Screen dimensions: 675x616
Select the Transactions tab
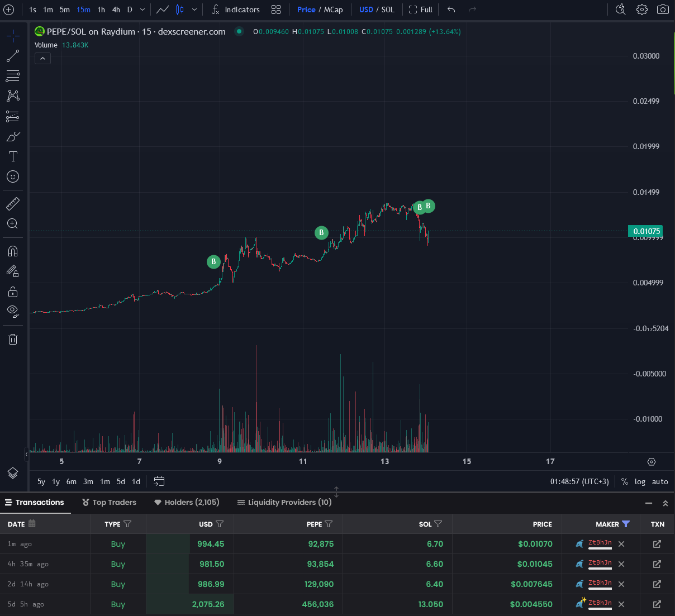35,503
